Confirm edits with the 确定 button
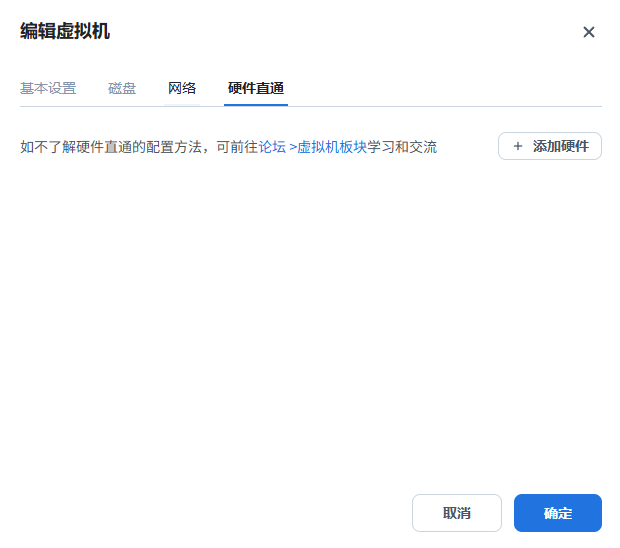Viewport: 620px width, 548px height. pos(558,513)
